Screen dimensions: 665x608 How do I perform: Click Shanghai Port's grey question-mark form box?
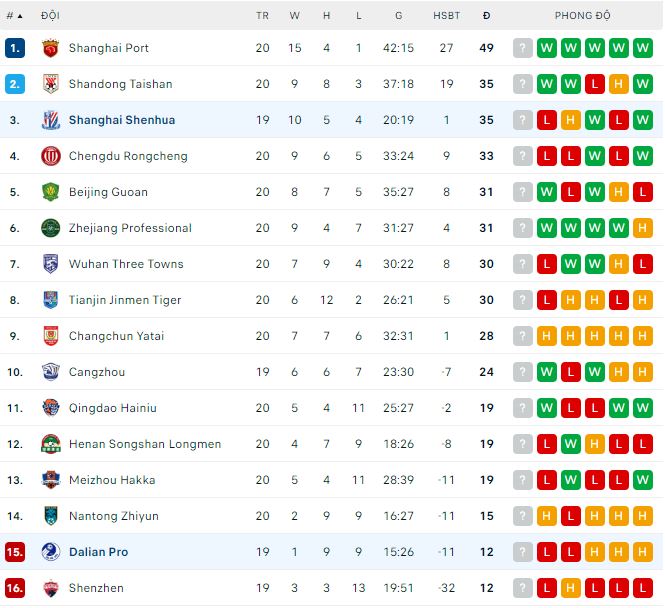click(523, 48)
